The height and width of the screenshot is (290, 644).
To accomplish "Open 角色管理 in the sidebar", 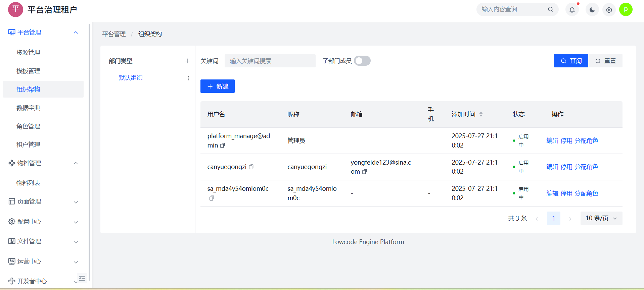I will click(x=28, y=126).
